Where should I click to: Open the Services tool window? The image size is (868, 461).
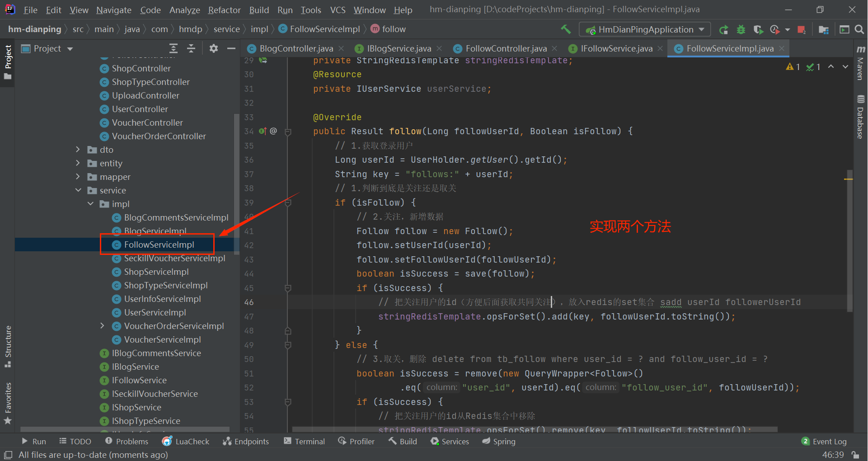point(450,442)
